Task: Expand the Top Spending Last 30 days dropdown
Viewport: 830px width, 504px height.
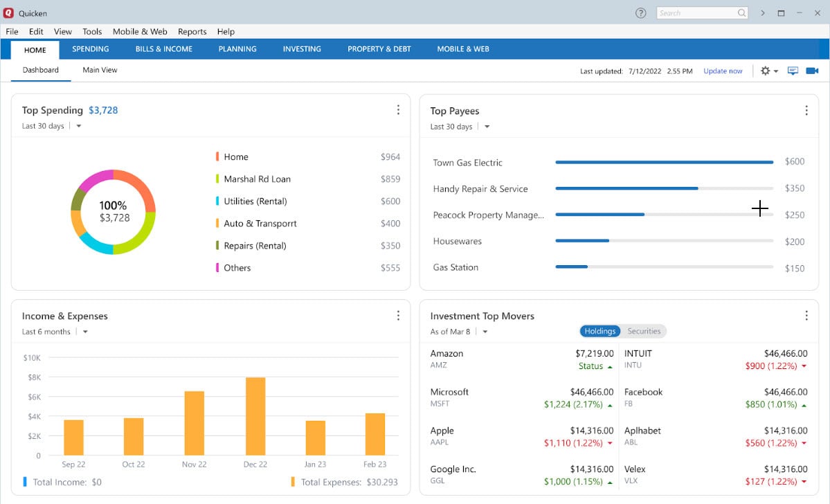Action: pos(79,126)
